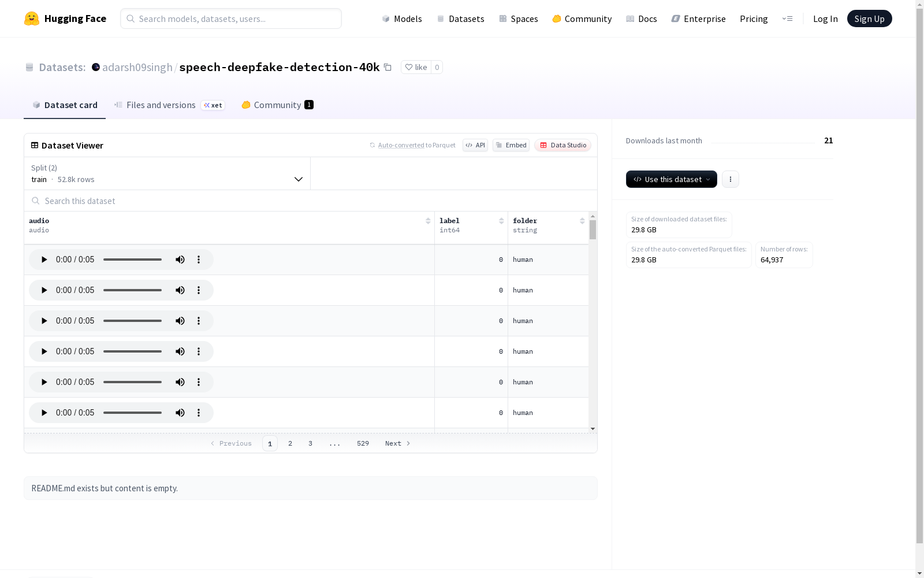Click the like count badge
Viewport: 924px width, 578px height.
click(437, 67)
